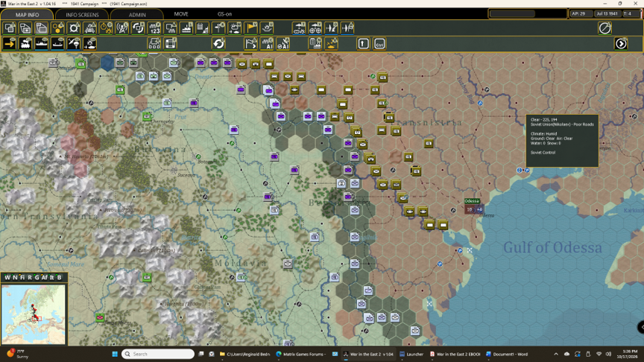Click the circular refresh arrows icon
Viewport: 644px width, 362px height.
[218, 43]
